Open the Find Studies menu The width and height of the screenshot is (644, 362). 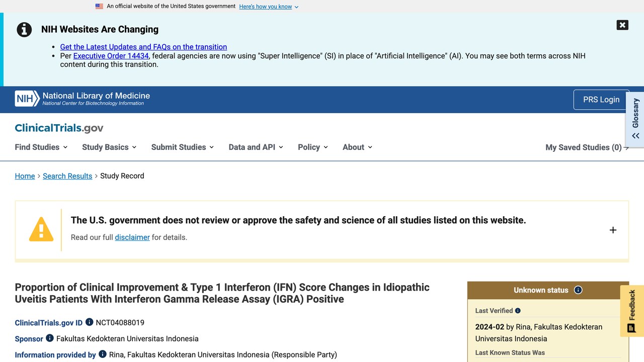click(41, 147)
